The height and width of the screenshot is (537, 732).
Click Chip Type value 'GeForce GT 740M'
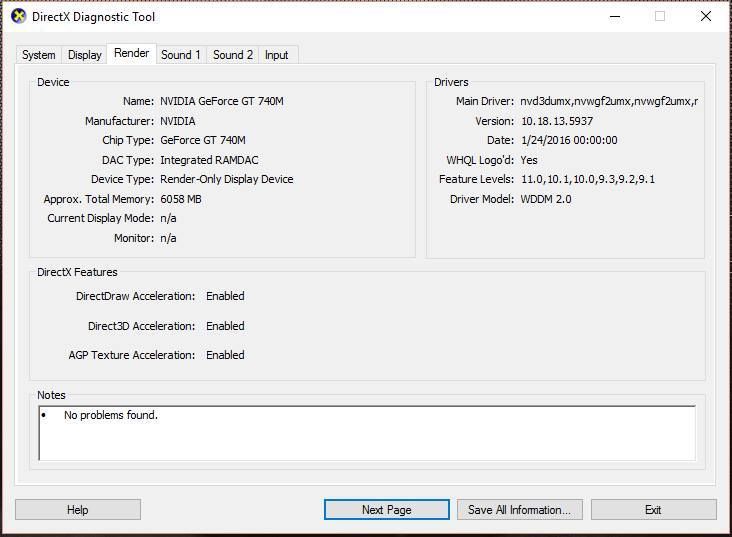[203, 141]
